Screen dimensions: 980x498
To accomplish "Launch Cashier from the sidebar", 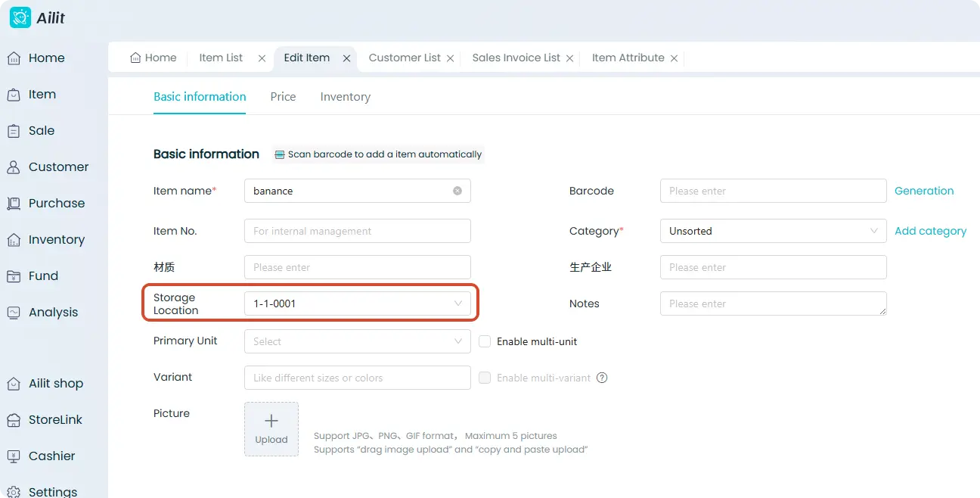I will coord(41,456).
